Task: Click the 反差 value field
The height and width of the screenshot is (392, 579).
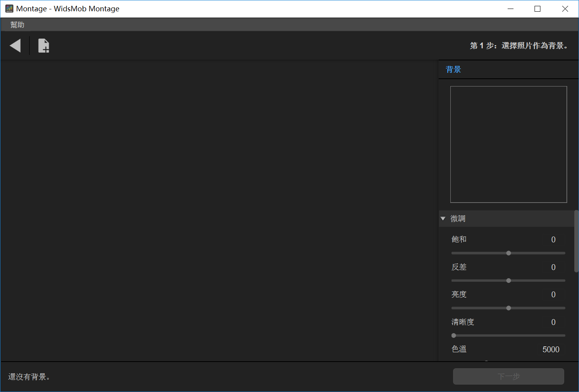Action: pyautogui.click(x=553, y=267)
